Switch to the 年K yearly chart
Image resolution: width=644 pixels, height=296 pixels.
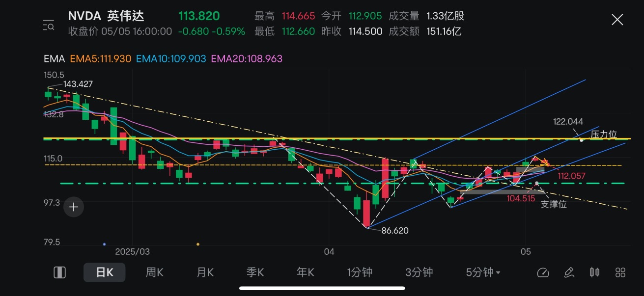click(305, 272)
